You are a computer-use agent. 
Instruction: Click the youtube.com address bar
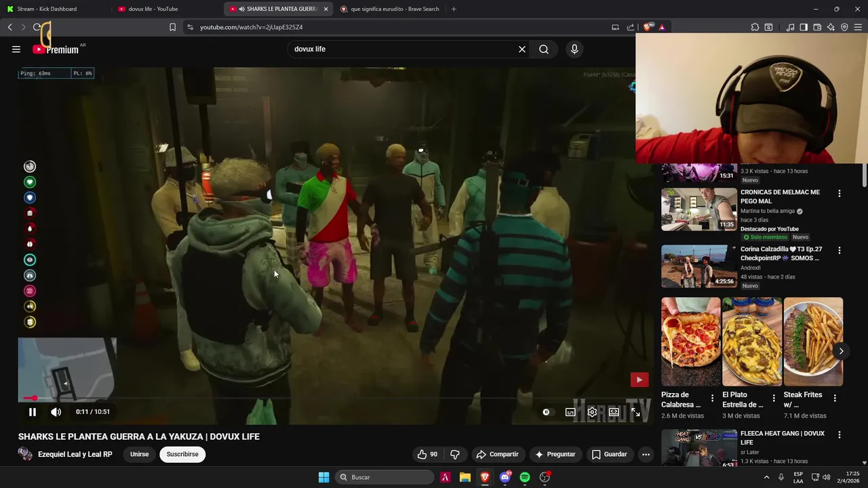click(397, 27)
